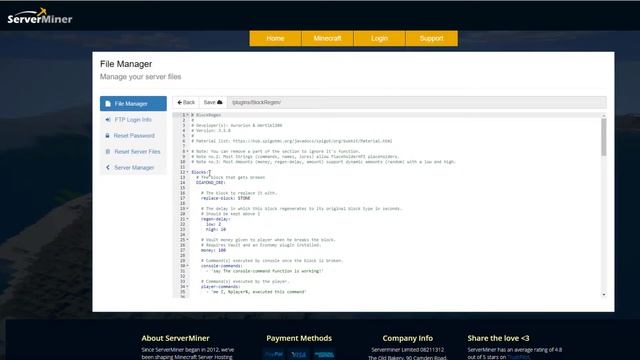Click the cloud icon on Save button
The width and height of the screenshot is (640, 360).
click(x=220, y=102)
